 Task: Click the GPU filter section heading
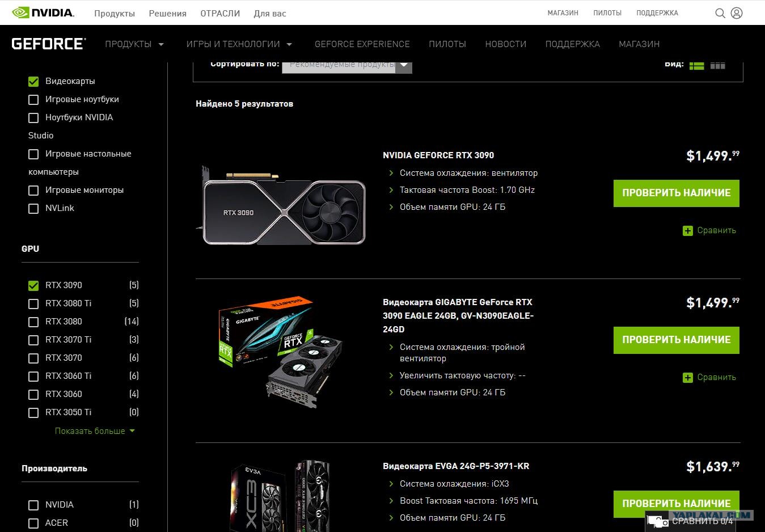(x=31, y=249)
